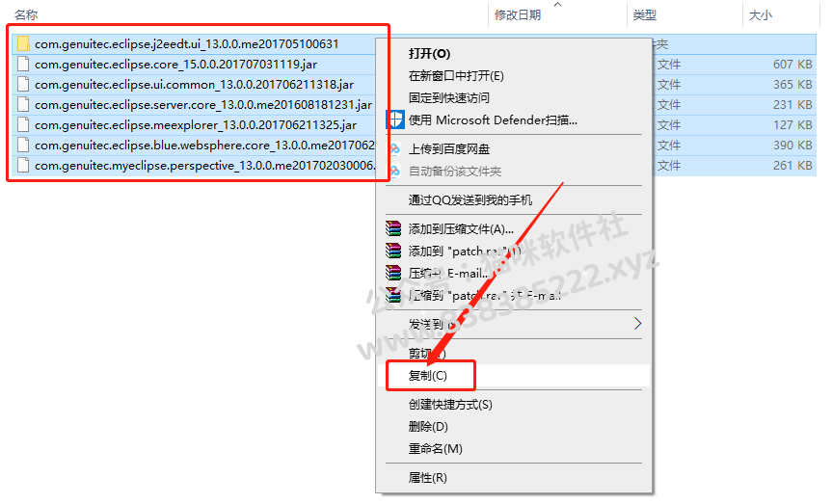Screen dimensions: 832x504
Task: Choose 打开(O) from the context menu
Action: 429,54
